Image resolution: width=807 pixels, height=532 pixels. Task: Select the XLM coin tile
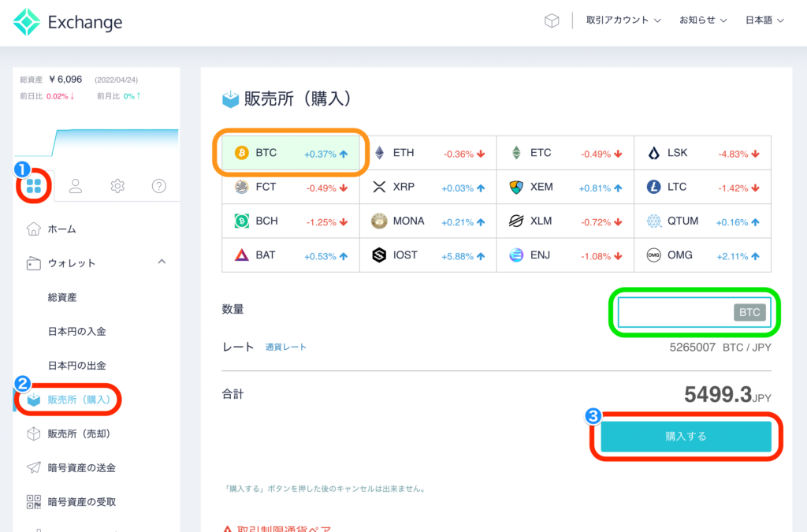click(x=565, y=221)
